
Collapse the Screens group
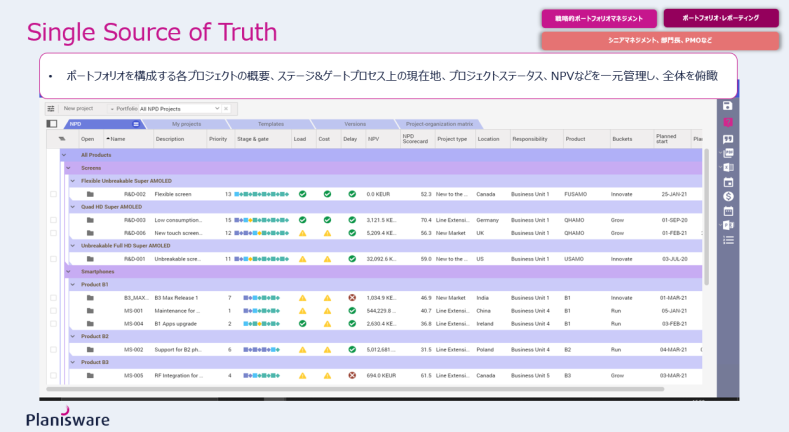pyautogui.click(x=65, y=168)
